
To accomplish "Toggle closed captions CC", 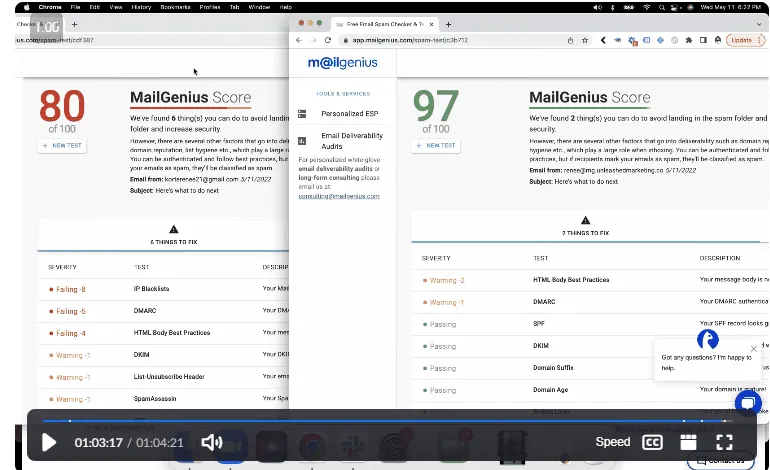I will click(x=652, y=442).
